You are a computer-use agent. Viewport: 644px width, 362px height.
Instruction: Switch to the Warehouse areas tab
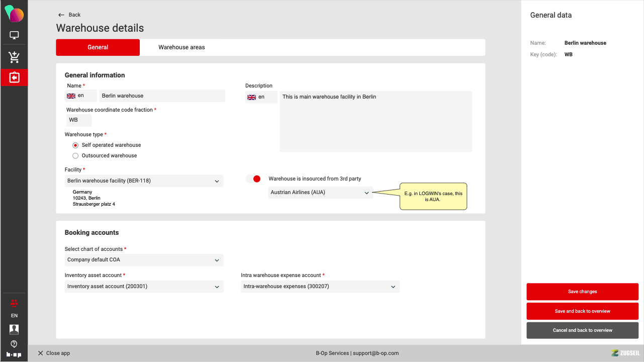pyautogui.click(x=181, y=47)
